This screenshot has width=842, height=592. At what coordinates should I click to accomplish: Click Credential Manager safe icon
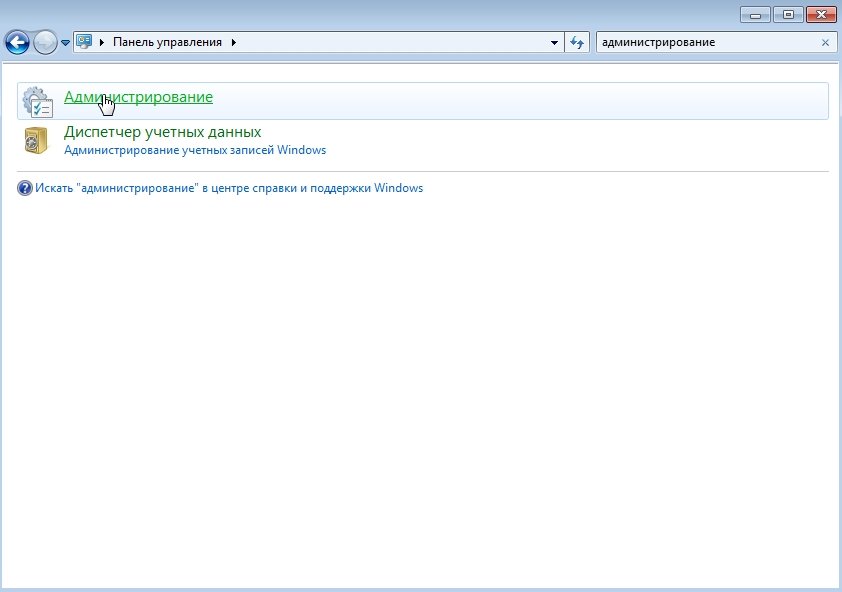36,140
